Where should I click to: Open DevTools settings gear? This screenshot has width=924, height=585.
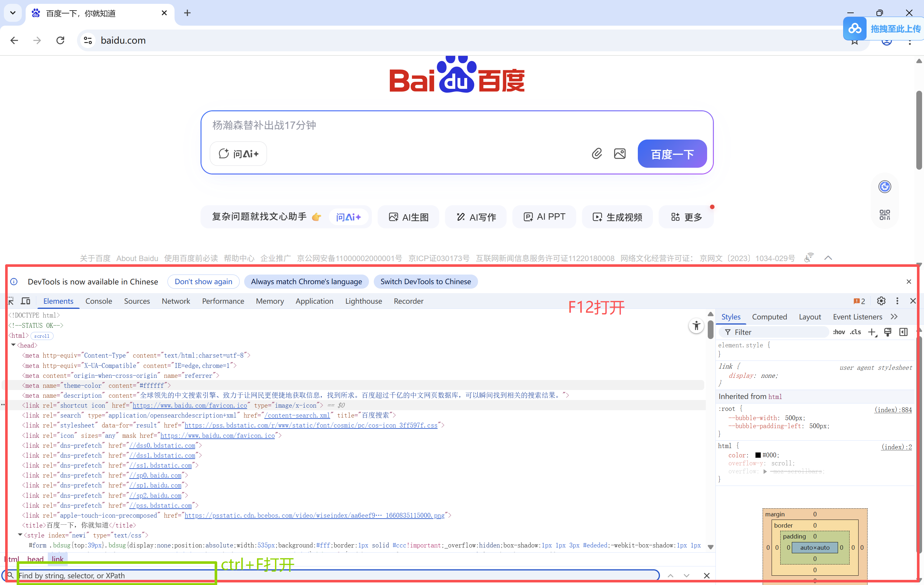coord(881,301)
